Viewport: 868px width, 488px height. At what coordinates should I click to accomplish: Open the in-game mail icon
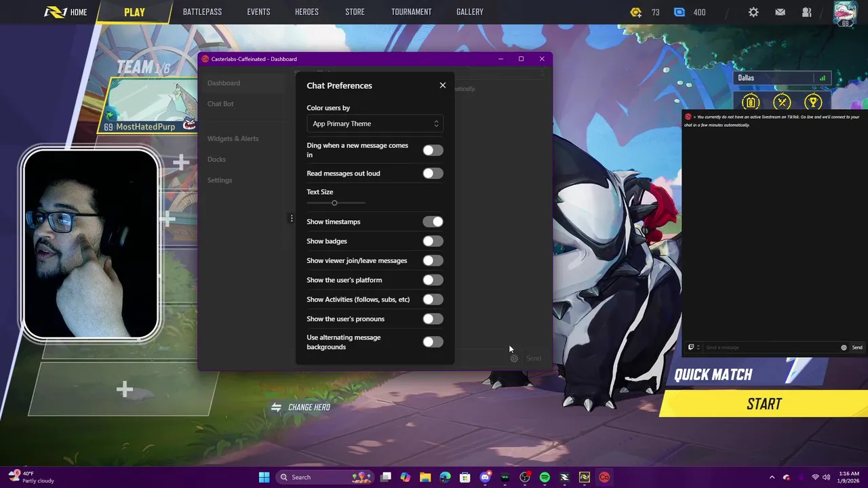(781, 12)
